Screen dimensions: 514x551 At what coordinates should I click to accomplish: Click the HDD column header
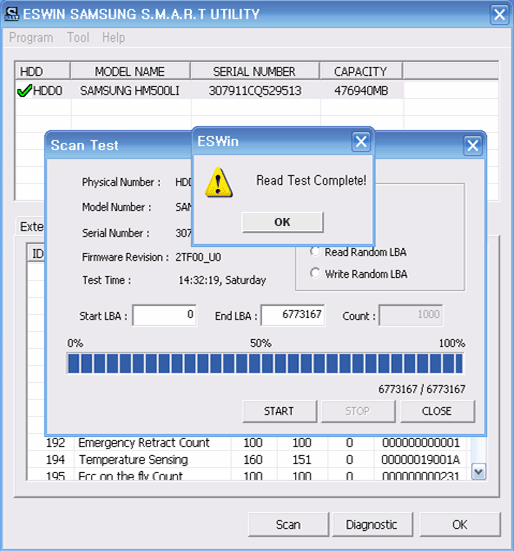43,72
